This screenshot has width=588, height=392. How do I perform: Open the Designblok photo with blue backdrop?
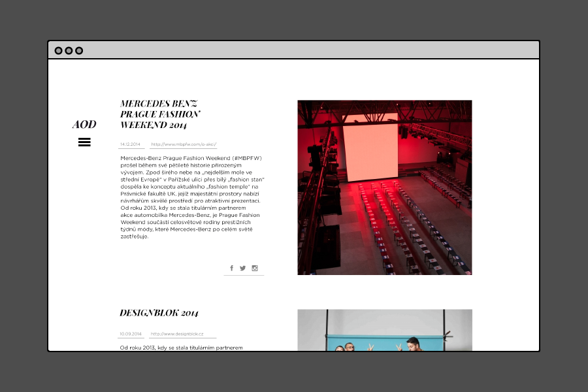pyautogui.click(x=385, y=331)
